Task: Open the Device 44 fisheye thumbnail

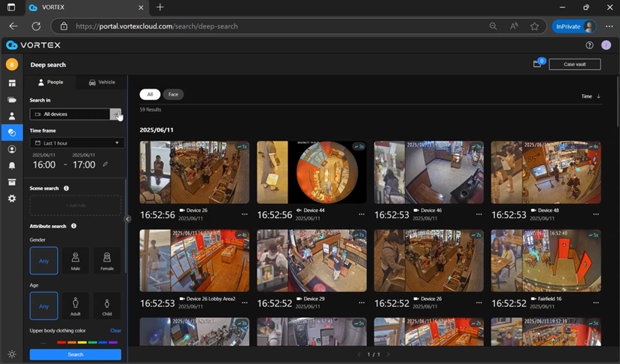Action: [x=312, y=172]
